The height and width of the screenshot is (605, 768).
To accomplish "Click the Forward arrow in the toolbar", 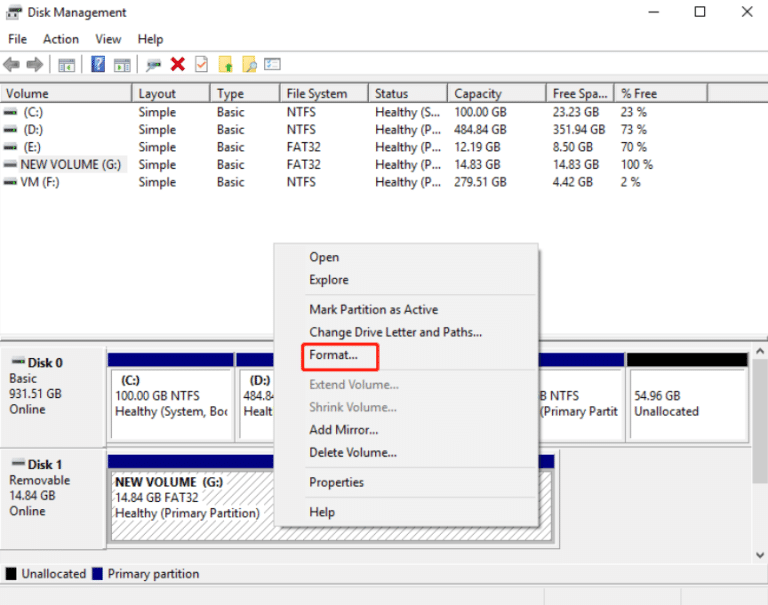I will (x=35, y=65).
